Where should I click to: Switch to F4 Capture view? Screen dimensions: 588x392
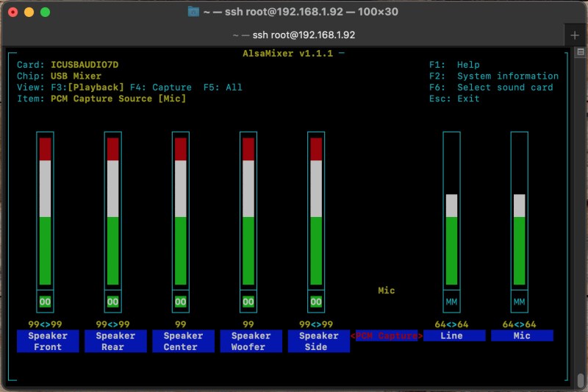tap(160, 88)
